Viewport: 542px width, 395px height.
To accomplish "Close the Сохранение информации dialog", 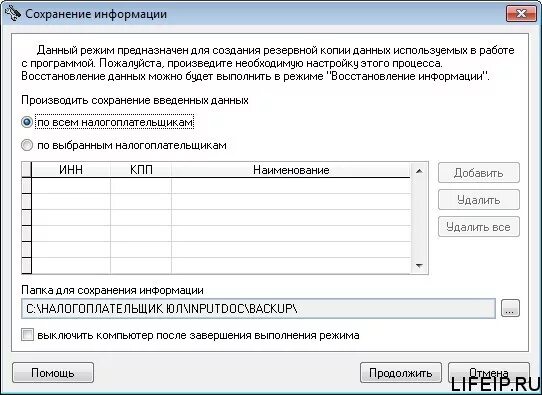I will pyautogui.click(x=521, y=14).
